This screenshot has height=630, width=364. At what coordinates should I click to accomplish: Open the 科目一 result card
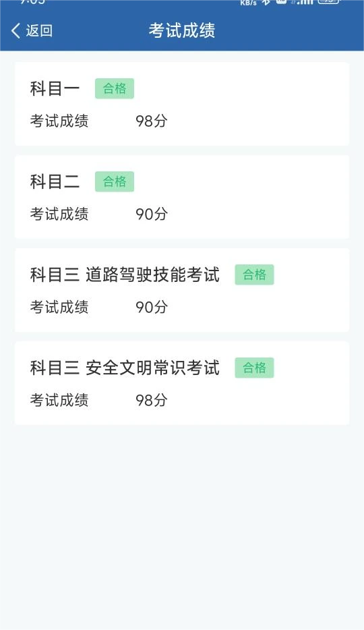pyautogui.click(x=182, y=104)
